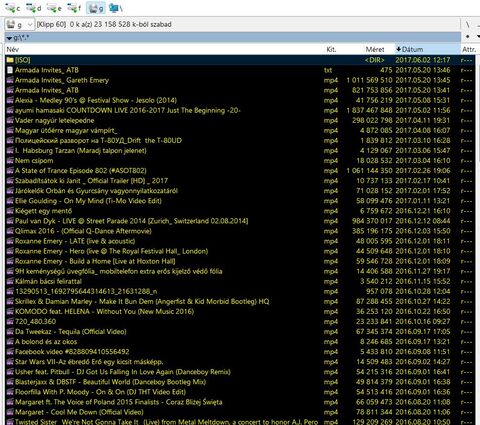The height and width of the screenshot is (425, 480).
Task: Select the [ISO] folder icon
Action: (x=10, y=60)
